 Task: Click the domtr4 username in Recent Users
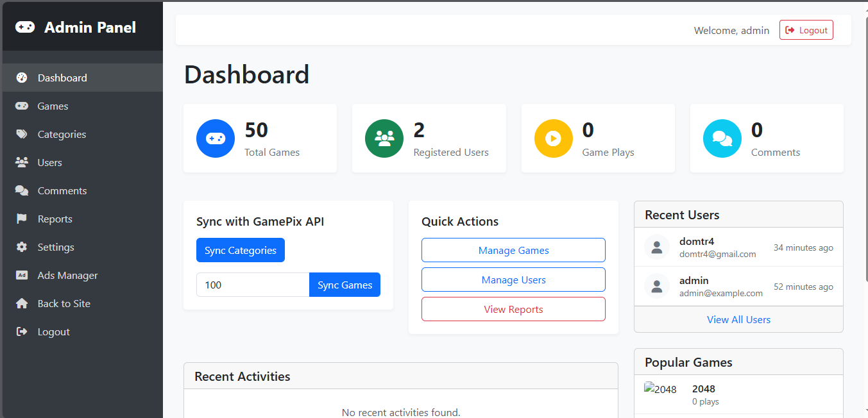point(697,242)
